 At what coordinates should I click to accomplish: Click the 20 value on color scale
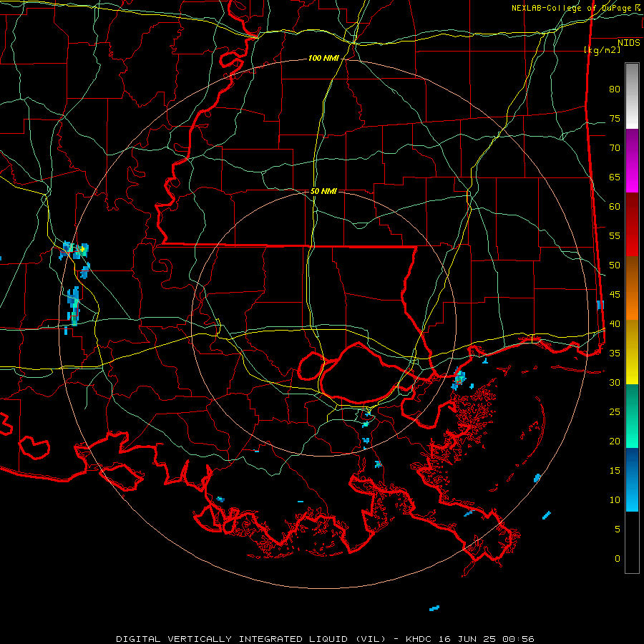tap(615, 441)
